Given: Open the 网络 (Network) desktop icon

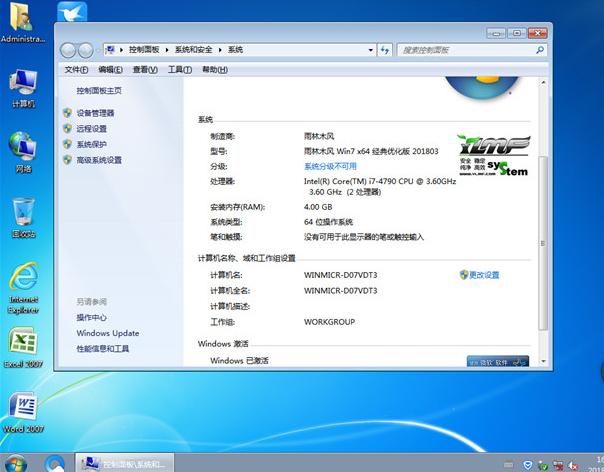Looking at the screenshot, I should 22,149.
